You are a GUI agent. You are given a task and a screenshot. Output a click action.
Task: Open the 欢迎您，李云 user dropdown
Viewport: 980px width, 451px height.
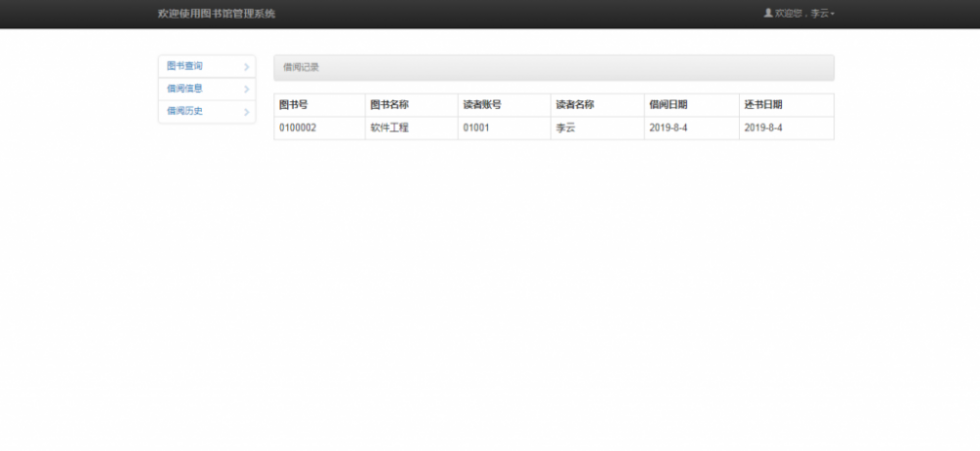tap(800, 13)
